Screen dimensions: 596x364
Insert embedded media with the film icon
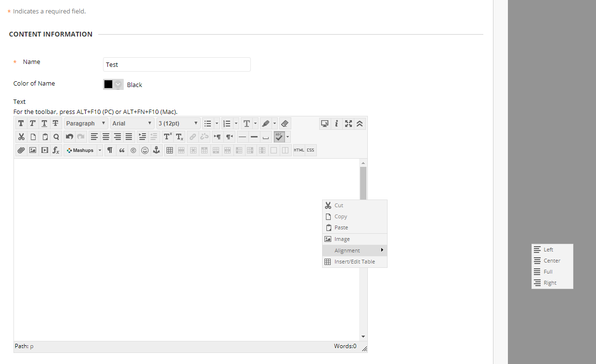coord(44,150)
